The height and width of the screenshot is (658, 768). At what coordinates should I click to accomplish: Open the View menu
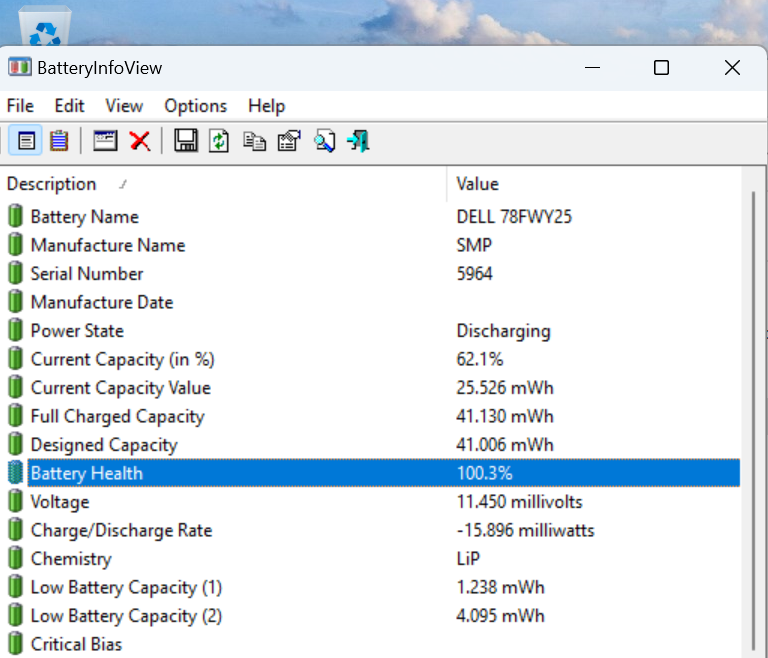[x=124, y=106]
